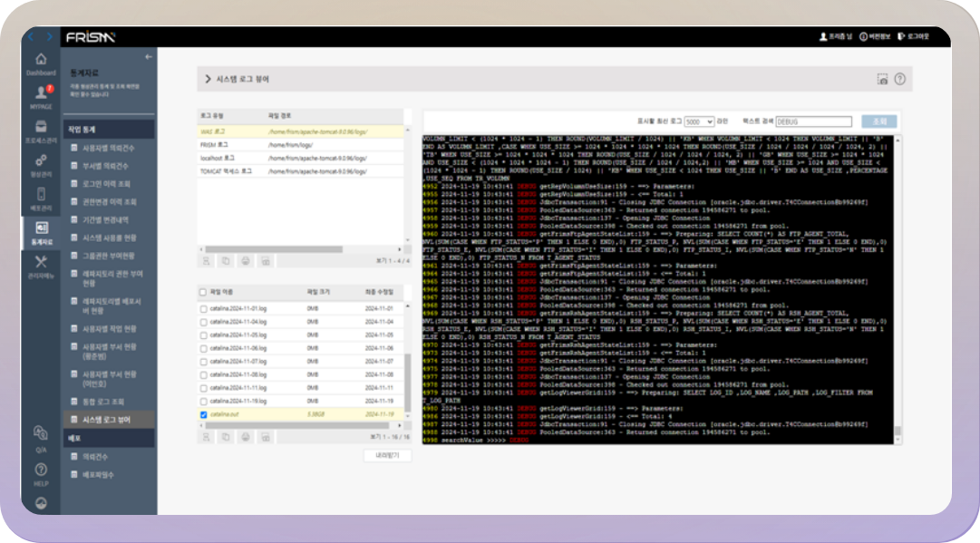Open the 로그인 이력 조회 menu item
Image resolution: width=980 pixels, height=543 pixels.
(106, 184)
